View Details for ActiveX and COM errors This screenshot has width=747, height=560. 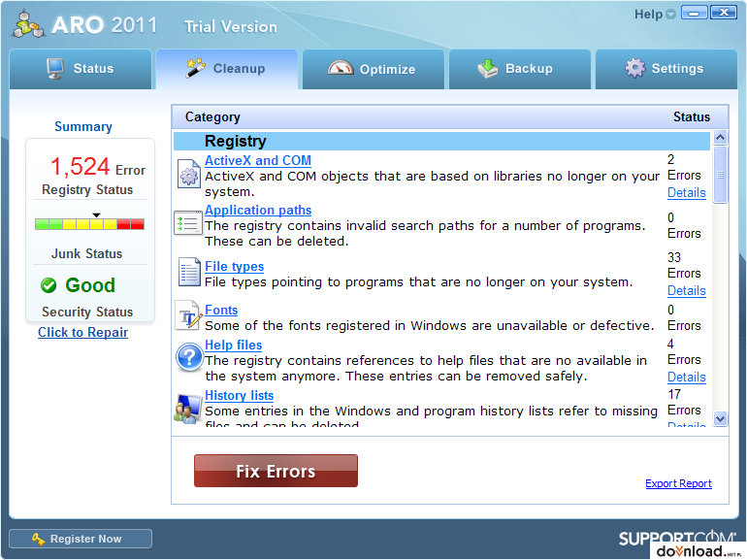pos(687,192)
